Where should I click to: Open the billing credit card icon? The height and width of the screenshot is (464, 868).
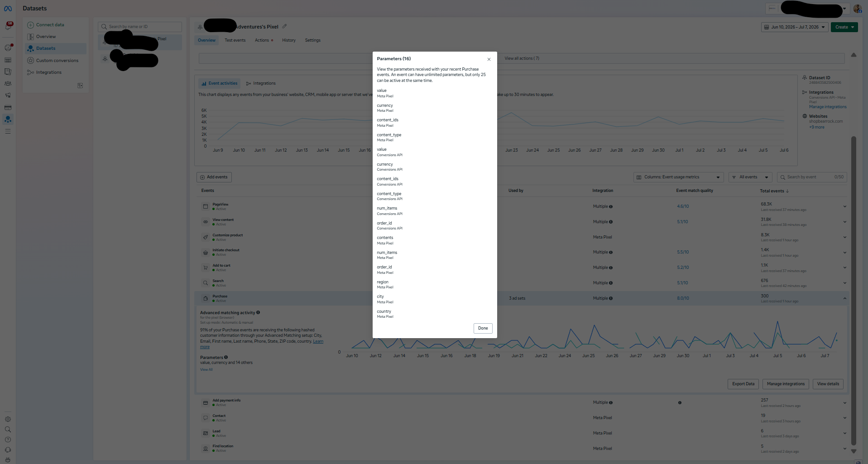click(8, 108)
